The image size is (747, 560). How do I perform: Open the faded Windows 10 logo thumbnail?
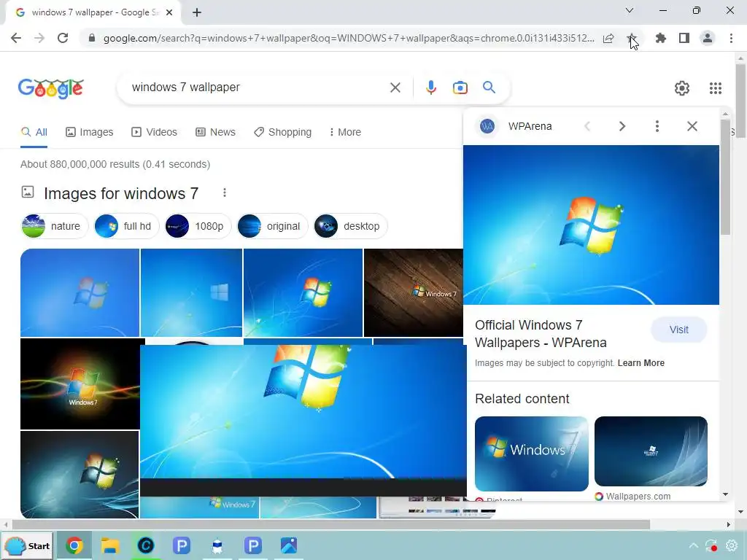coord(192,292)
